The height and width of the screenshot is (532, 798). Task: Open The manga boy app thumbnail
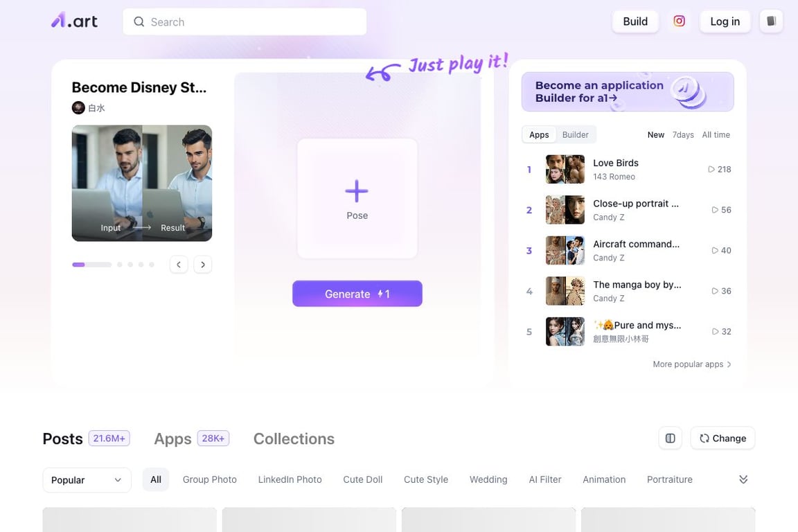565,291
